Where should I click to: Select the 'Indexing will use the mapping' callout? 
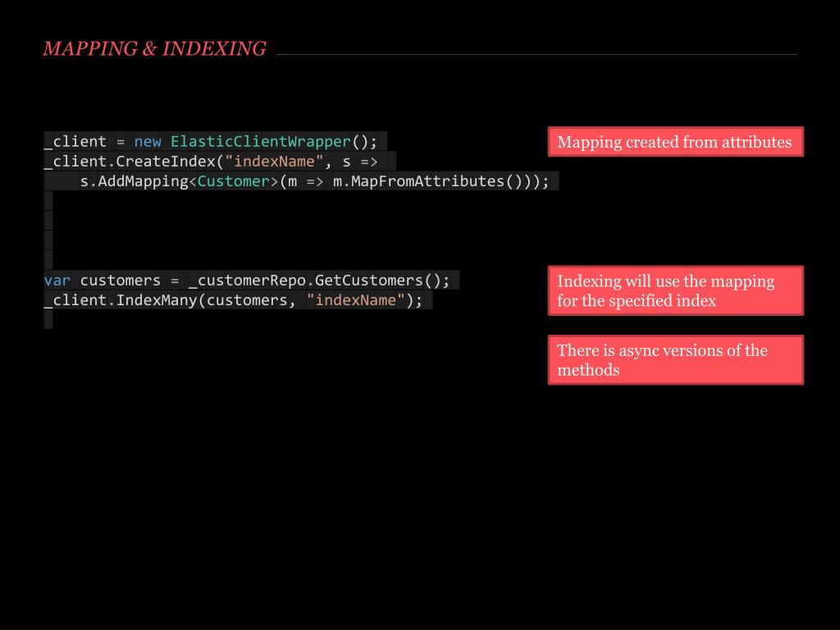point(676,290)
